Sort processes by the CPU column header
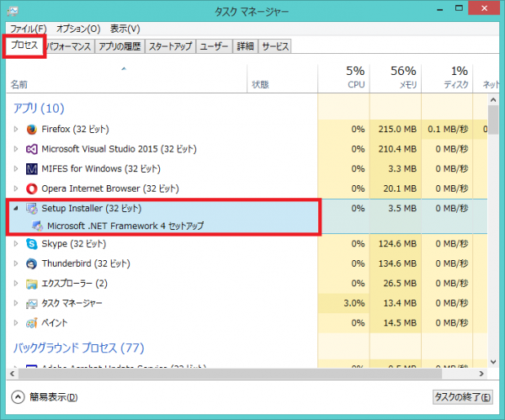The height and width of the screenshot is (420, 505). 355,77
